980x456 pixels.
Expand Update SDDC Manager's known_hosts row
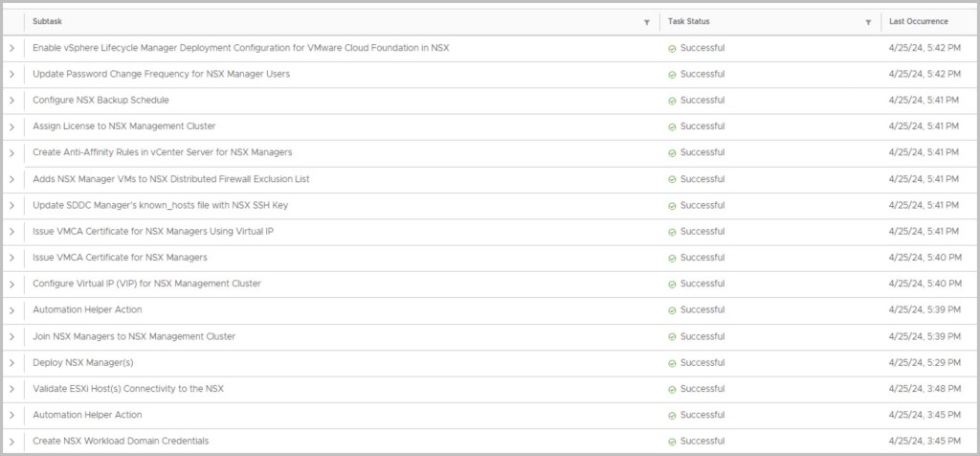[12, 205]
